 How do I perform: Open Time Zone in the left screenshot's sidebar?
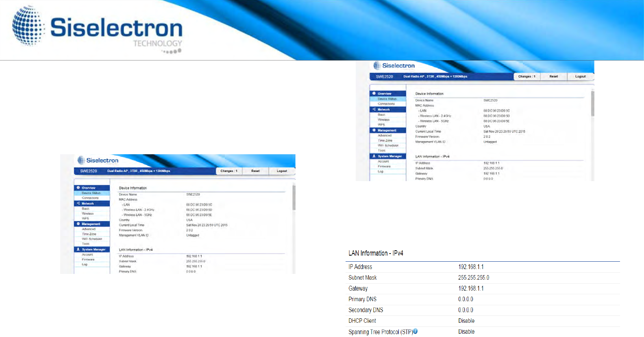click(89, 234)
